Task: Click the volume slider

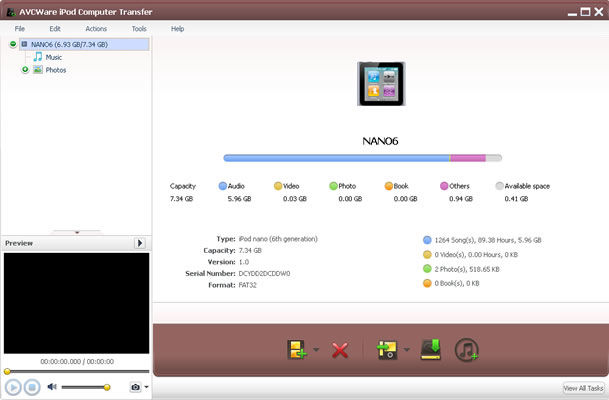Action: click(85, 387)
